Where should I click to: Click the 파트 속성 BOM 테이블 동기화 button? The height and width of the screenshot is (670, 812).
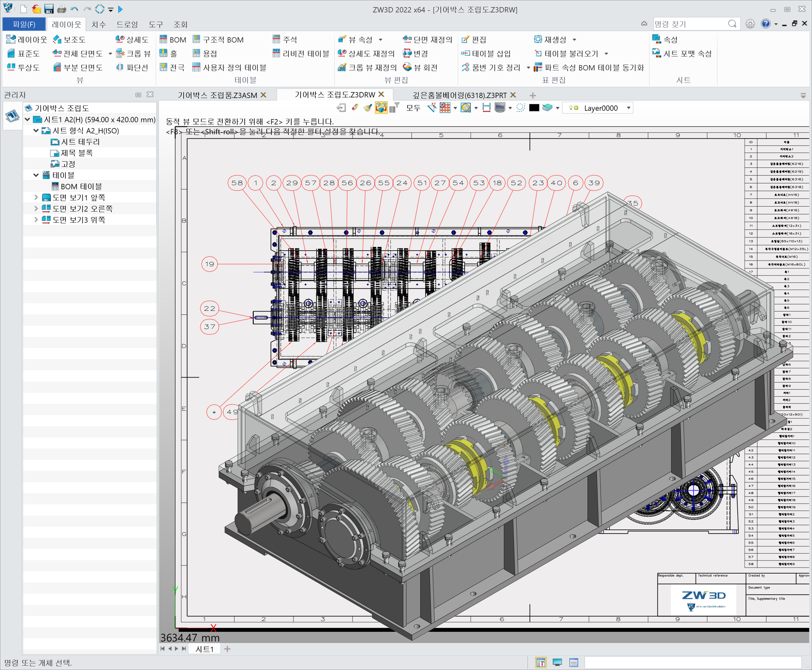point(589,68)
